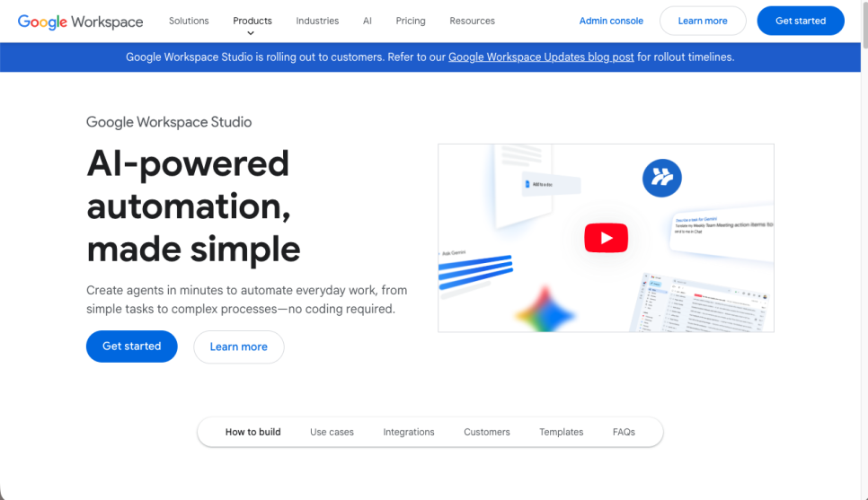Image resolution: width=868 pixels, height=500 pixels.
Task: Open the Pricing page
Action: [411, 21]
